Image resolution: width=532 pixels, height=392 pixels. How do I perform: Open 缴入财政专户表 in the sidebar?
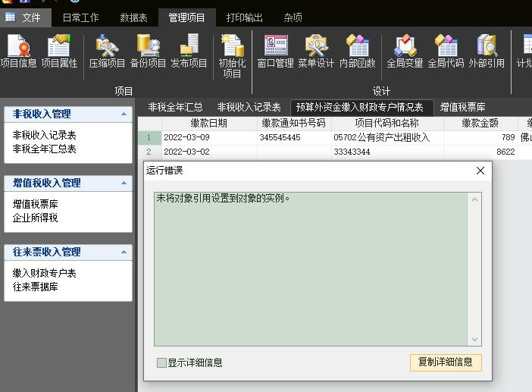[45, 273]
